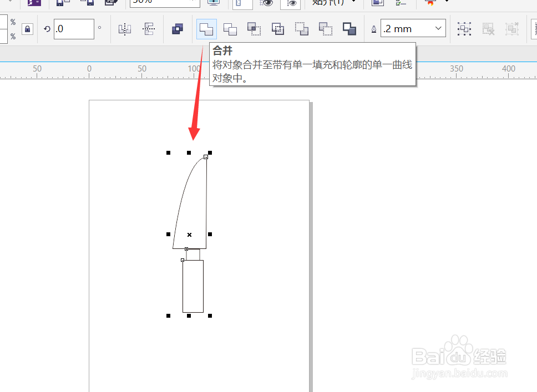Click the top-left selection handle
537x392 pixels.
(x=168, y=152)
